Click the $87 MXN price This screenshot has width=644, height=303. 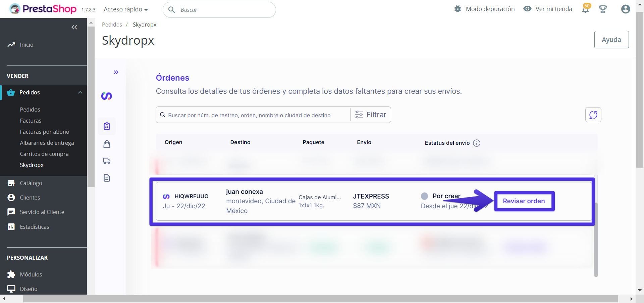coord(367,206)
